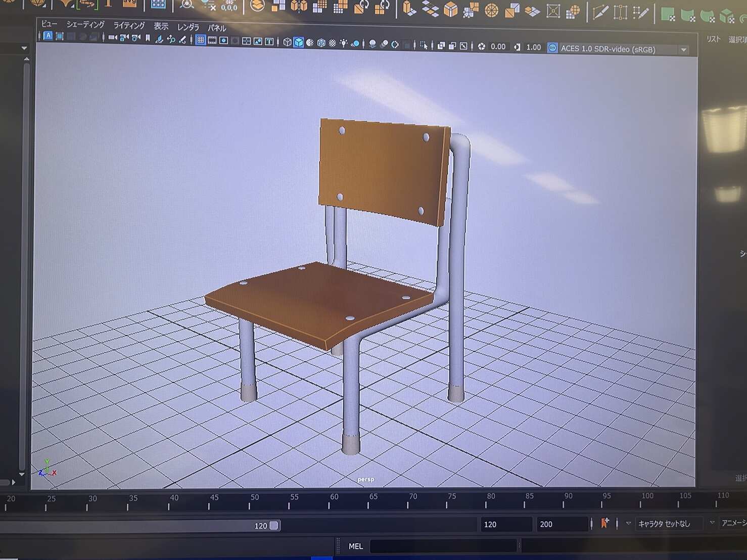
Task: Click the gamma value field 1.00
Action: point(534,48)
